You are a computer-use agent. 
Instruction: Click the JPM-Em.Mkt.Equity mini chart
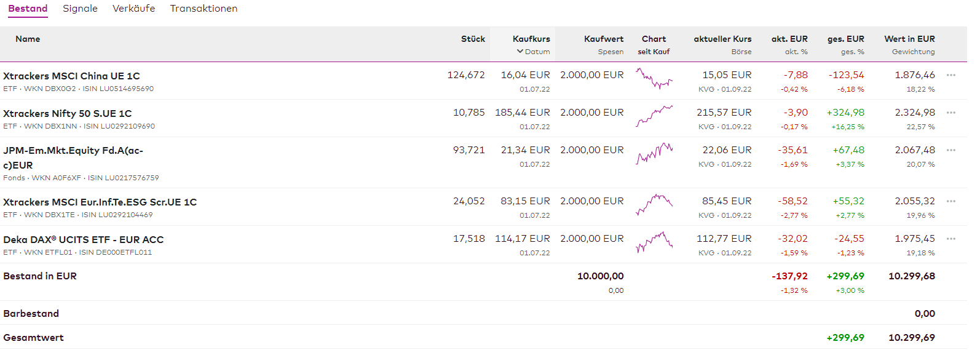point(654,153)
